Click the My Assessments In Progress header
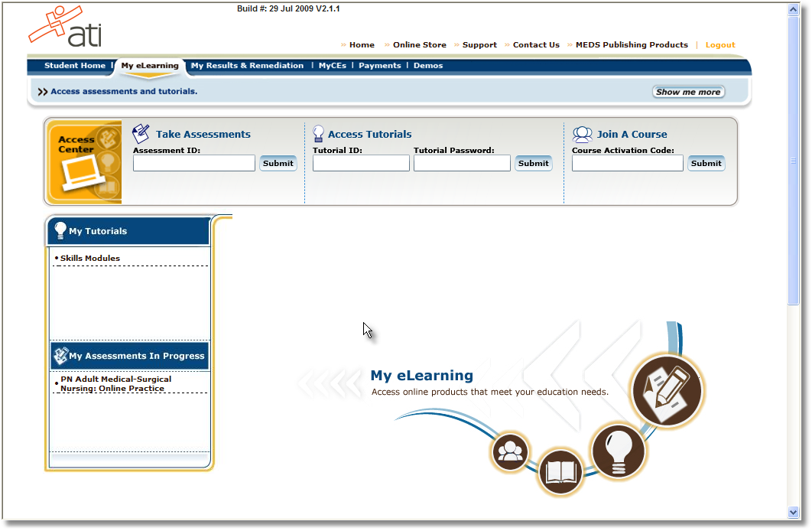This screenshot has height=531, width=812. click(129, 355)
